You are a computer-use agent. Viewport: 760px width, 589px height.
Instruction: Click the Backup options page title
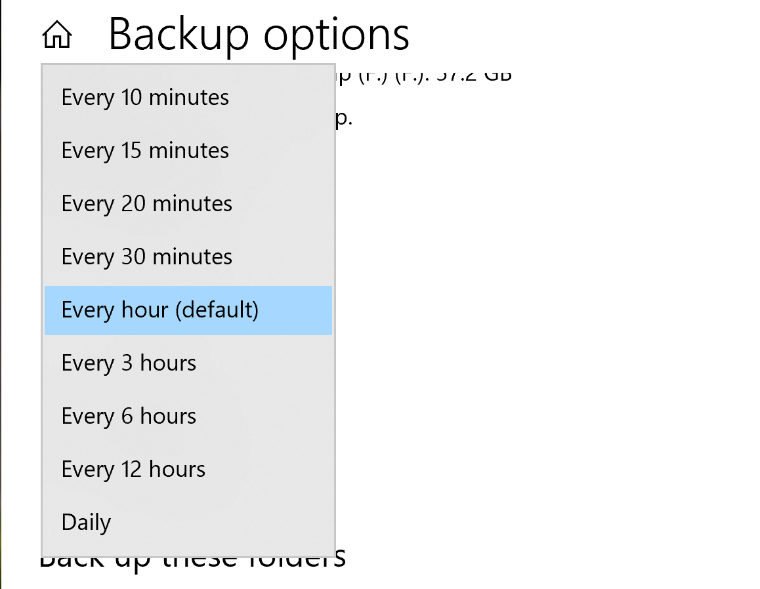tap(258, 34)
